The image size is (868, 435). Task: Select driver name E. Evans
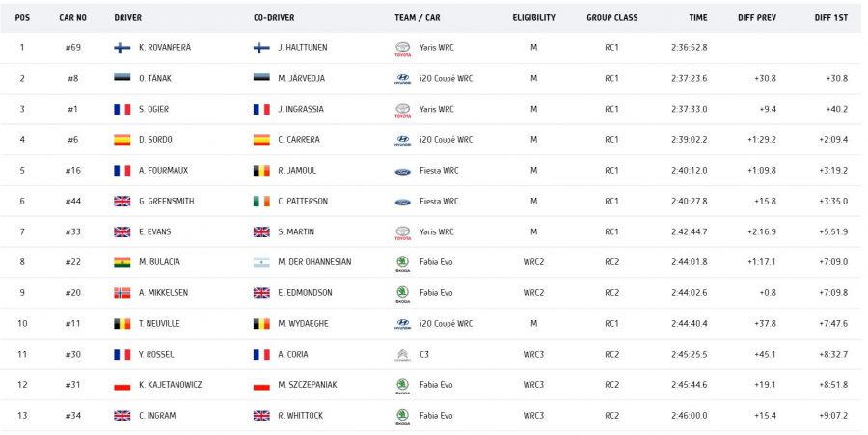coord(154,231)
